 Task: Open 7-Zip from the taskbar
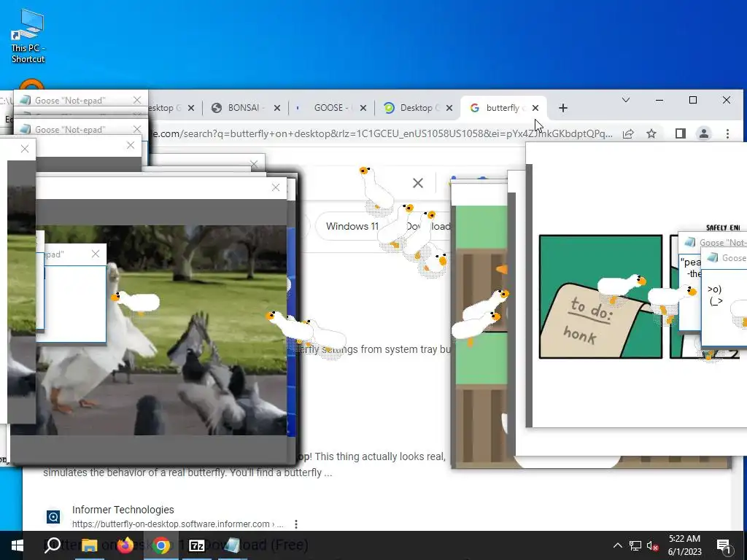[x=197, y=545]
